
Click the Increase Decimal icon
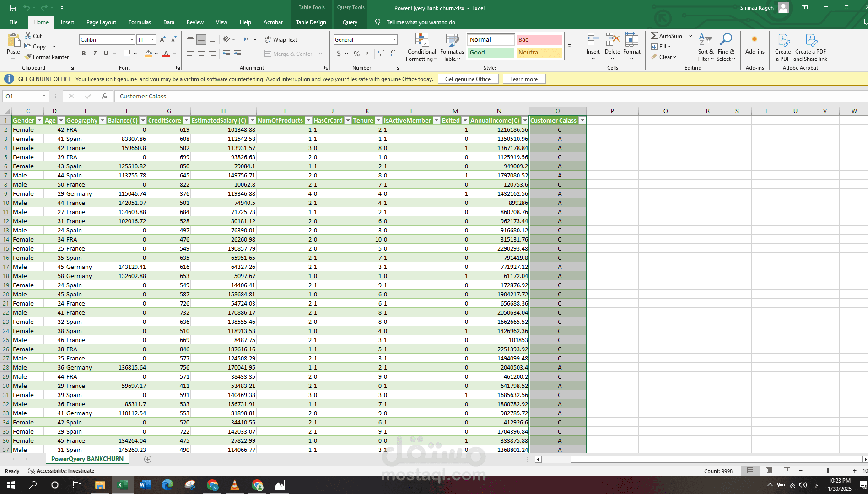[x=381, y=54]
